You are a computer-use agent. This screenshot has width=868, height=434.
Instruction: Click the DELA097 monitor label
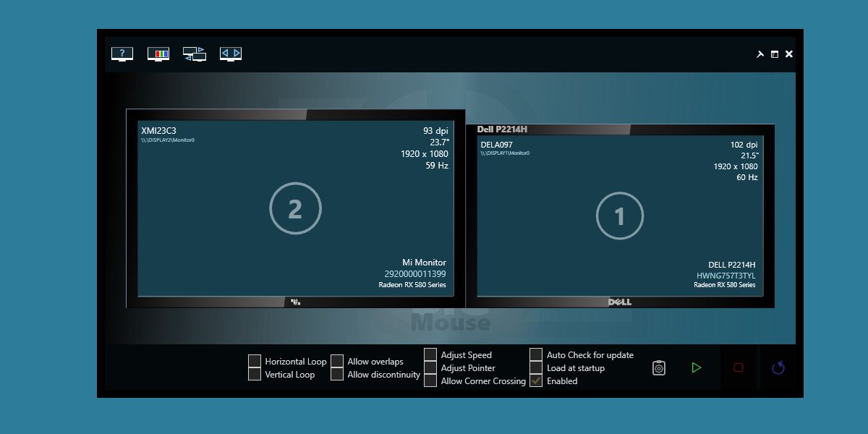[x=497, y=145]
